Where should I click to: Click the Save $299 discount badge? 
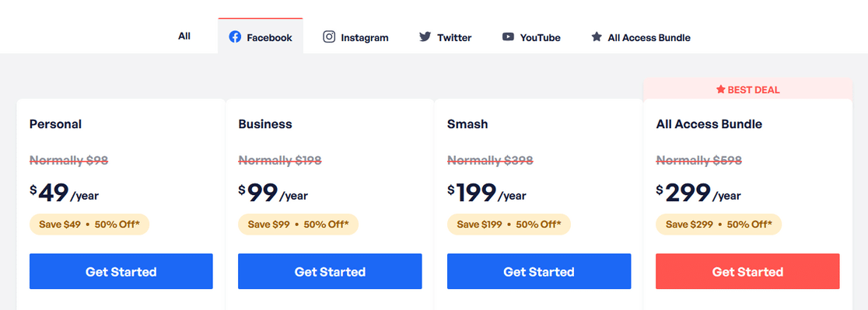[x=719, y=225]
